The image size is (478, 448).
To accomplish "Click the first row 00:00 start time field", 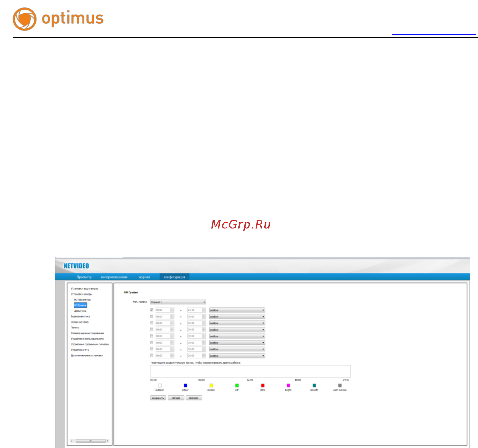I will tap(163, 310).
